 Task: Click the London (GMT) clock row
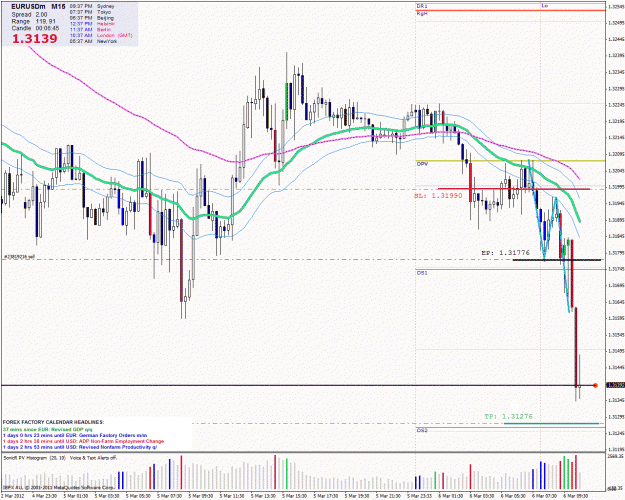tap(101, 35)
